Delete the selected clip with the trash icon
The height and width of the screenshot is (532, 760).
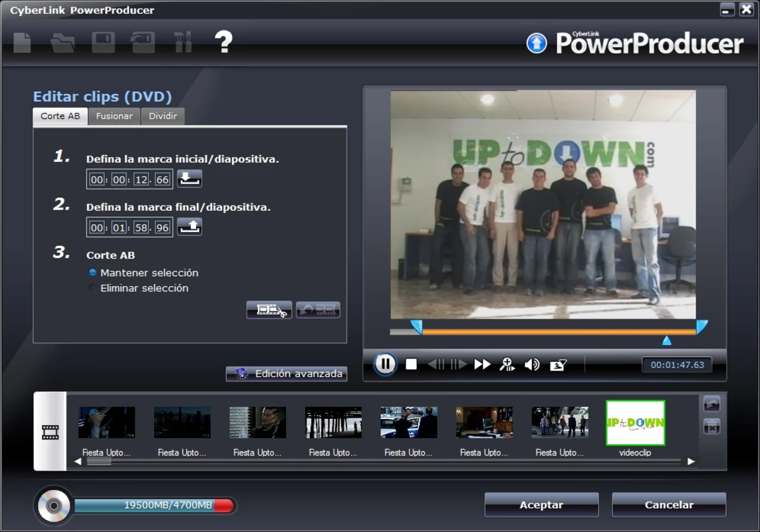711,427
